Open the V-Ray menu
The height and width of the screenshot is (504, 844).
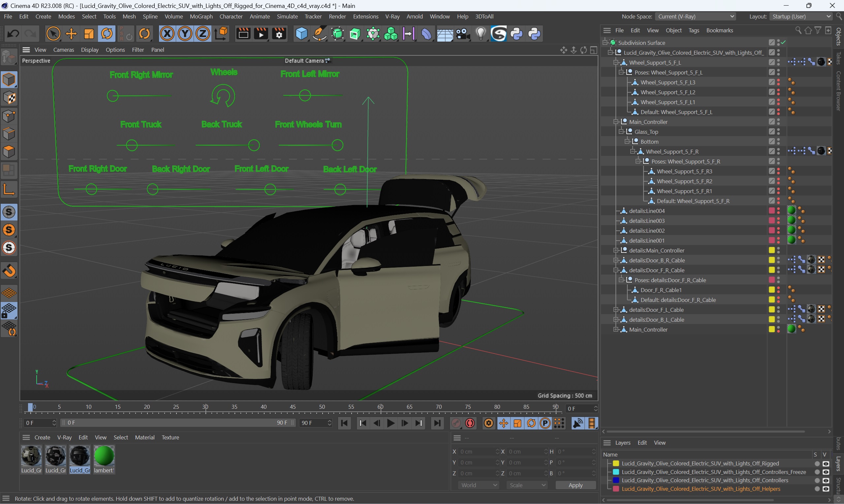click(x=392, y=16)
